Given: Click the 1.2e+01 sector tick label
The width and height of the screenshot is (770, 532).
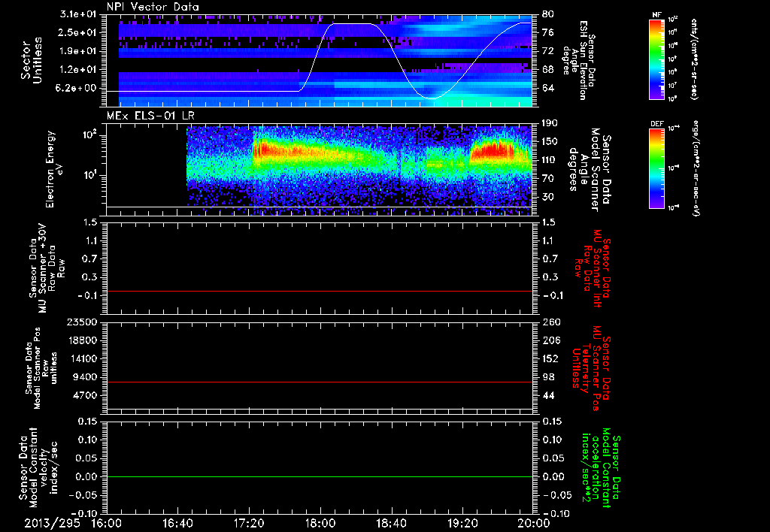Looking at the screenshot, I should click(x=80, y=70).
